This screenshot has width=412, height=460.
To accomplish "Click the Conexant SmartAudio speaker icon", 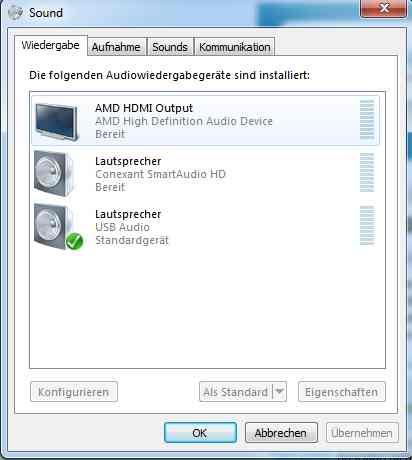I will [x=54, y=173].
